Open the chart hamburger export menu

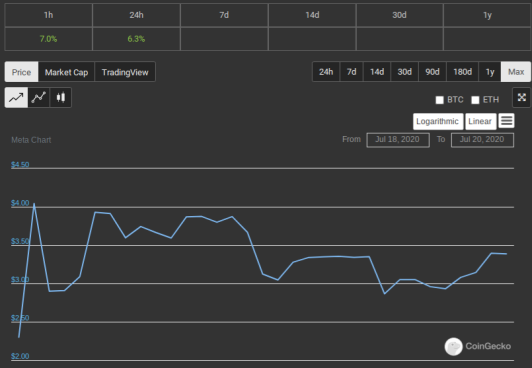506,121
